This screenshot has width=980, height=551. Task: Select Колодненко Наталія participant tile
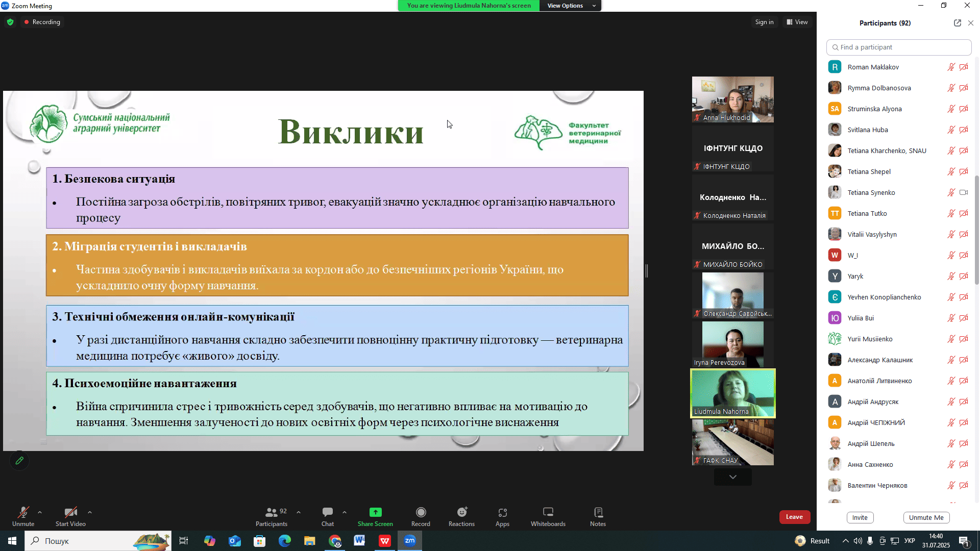point(733,197)
